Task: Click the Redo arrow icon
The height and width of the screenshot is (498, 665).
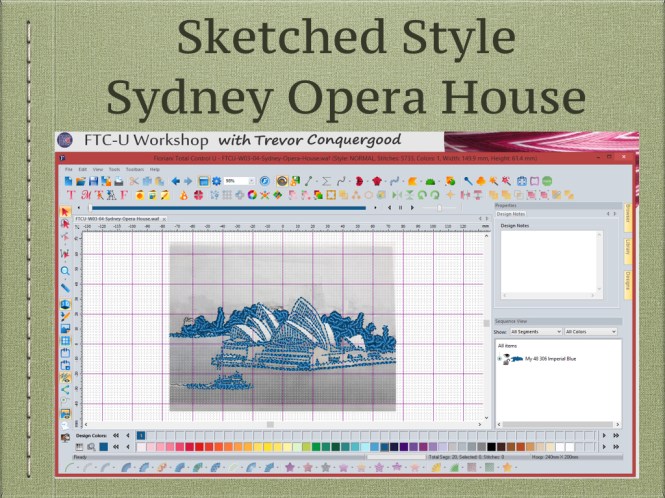Action: click(x=188, y=181)
